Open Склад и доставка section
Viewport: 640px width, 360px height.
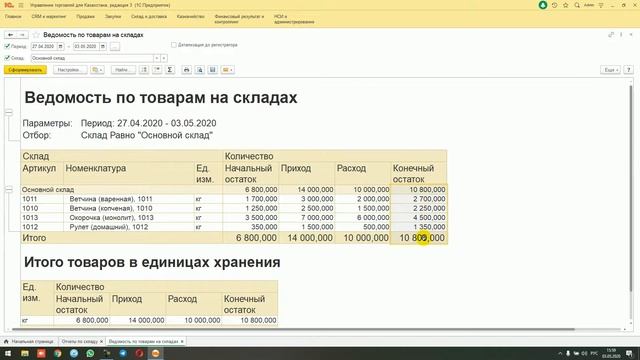pos(149,17)
